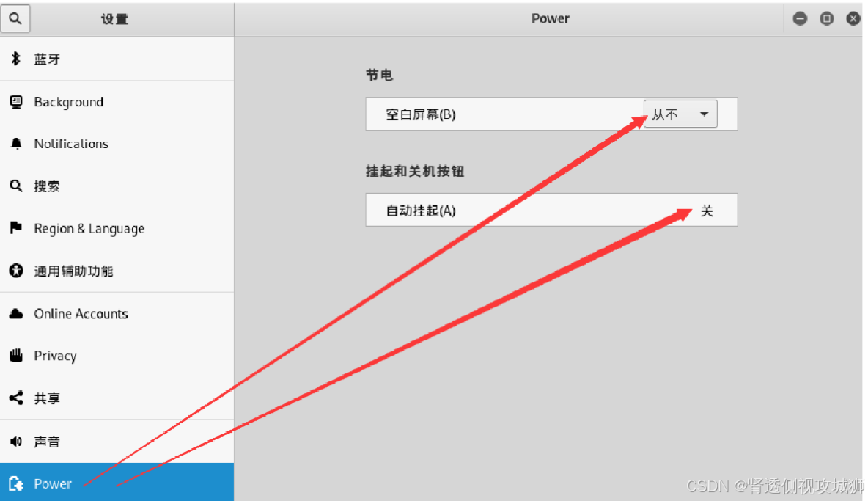The width and height of the screenshot is (868, 501).
Task: Open the Privacy settings entry
Action: (x=117, y=356)
